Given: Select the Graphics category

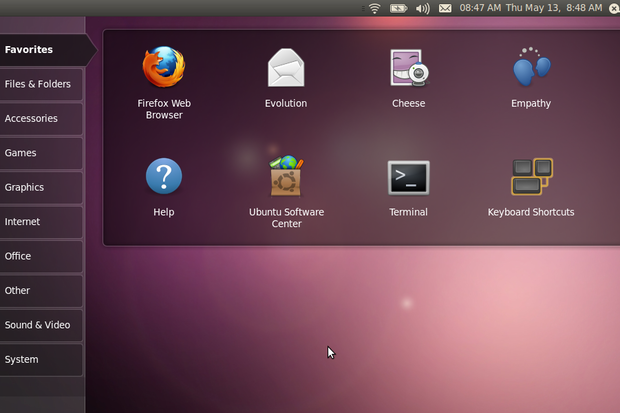Looking at the screenshot, I should coord(41,188).
